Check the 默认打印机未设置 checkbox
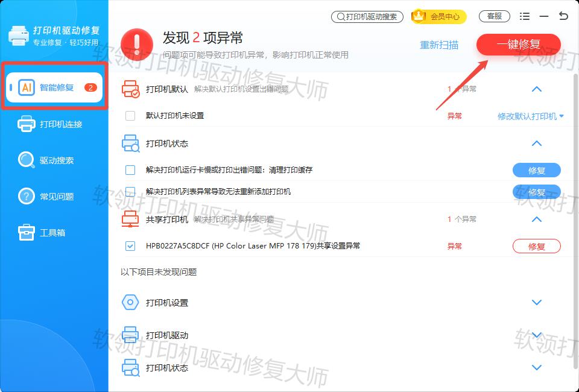 (x=130, y=116)
